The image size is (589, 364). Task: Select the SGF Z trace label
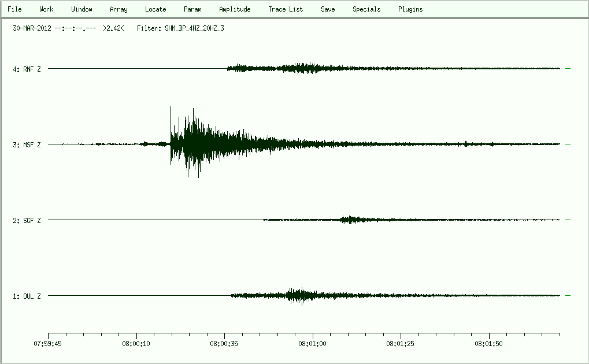27,221
